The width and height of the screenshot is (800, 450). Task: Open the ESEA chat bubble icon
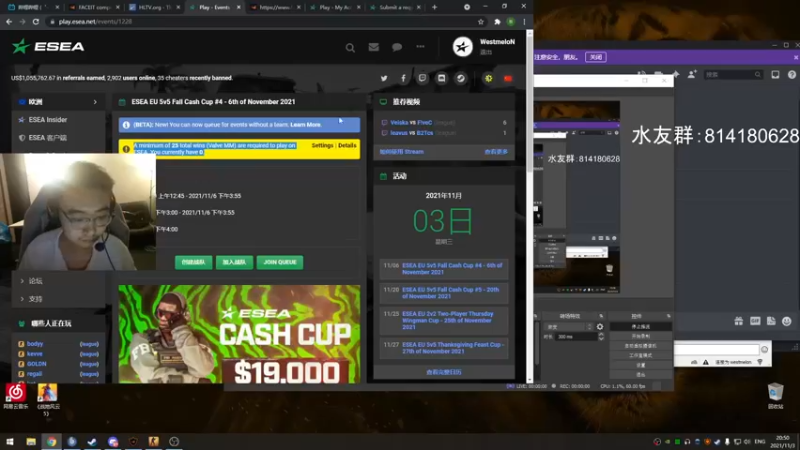click(397, 47)
